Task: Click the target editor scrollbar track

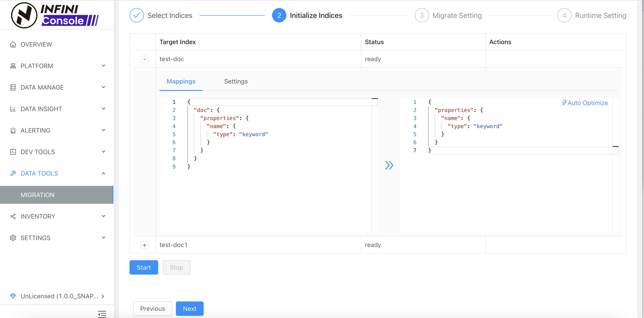Action: pyautogui.click(x=615, y=190)
